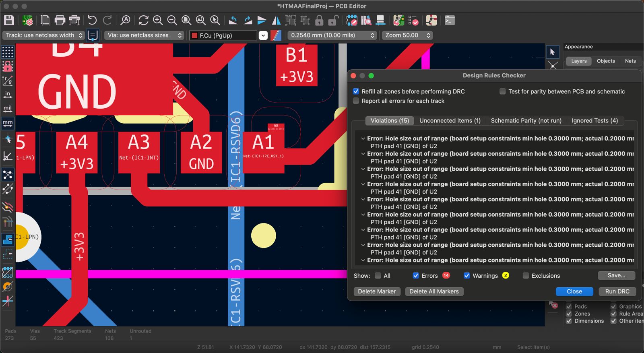Viewport: 644px width, 353px height.
Task: Open the F.Cu layer selector dropdown
Action: tap(263, 35)
